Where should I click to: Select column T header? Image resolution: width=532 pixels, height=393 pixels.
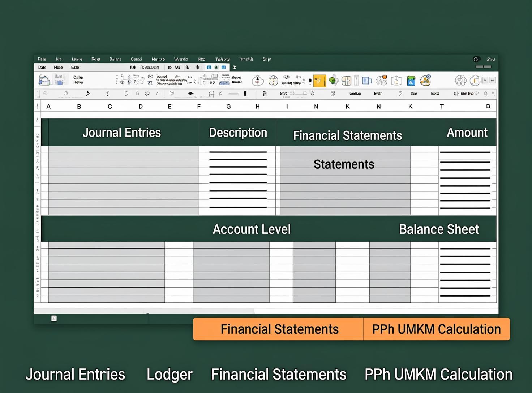[442, 107]
